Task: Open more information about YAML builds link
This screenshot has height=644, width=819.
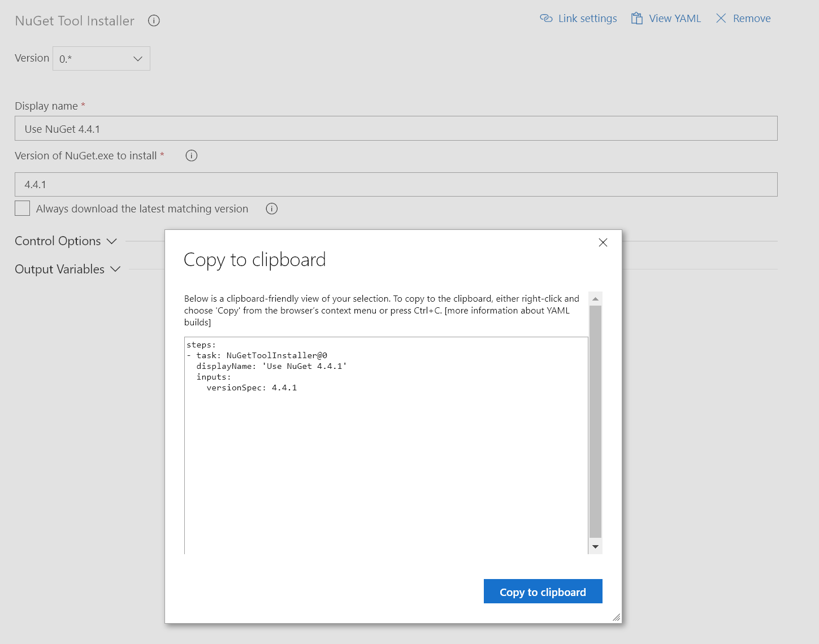Action: tap(377, 316)
